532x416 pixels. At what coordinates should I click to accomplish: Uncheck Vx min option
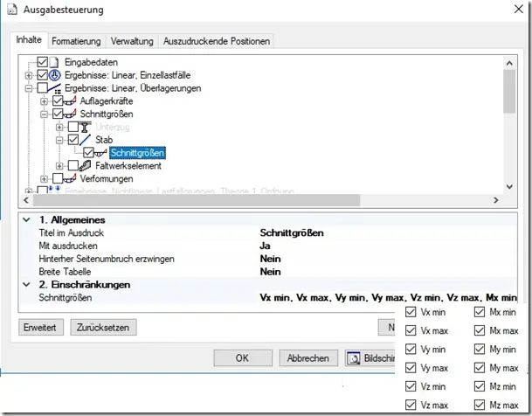[x=411, y=312]
